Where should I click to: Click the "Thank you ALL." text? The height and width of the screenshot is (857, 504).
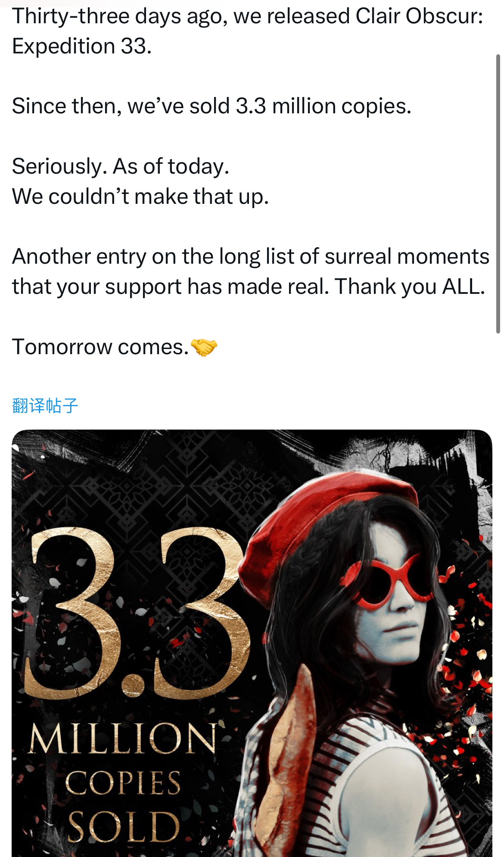pos(410,287)
